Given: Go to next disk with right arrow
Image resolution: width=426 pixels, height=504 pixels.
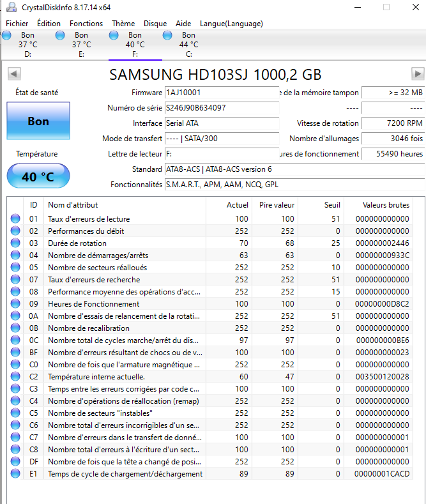Looking at the screenshot, I should (x=418, y=74).
